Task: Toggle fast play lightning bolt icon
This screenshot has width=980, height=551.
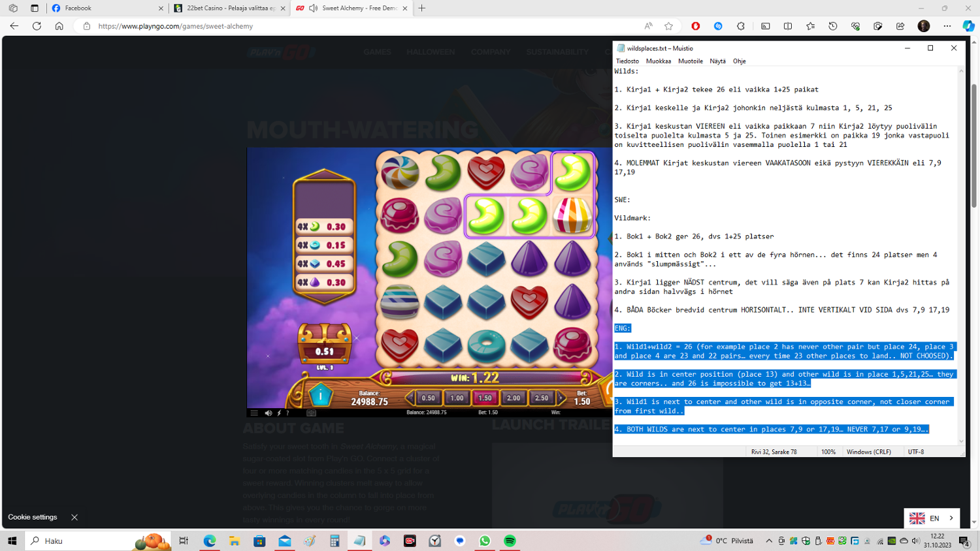Action: [279, 413]
